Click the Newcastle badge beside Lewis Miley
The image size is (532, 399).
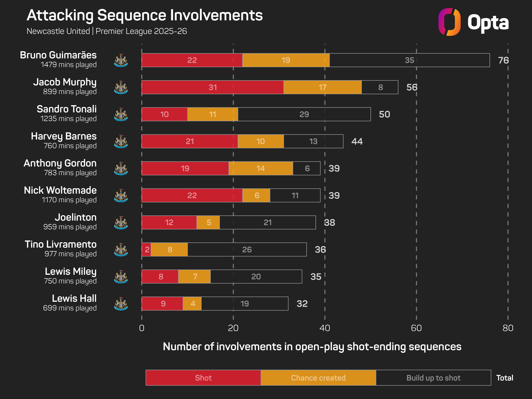pyautogui.click(x=121, y=277)
